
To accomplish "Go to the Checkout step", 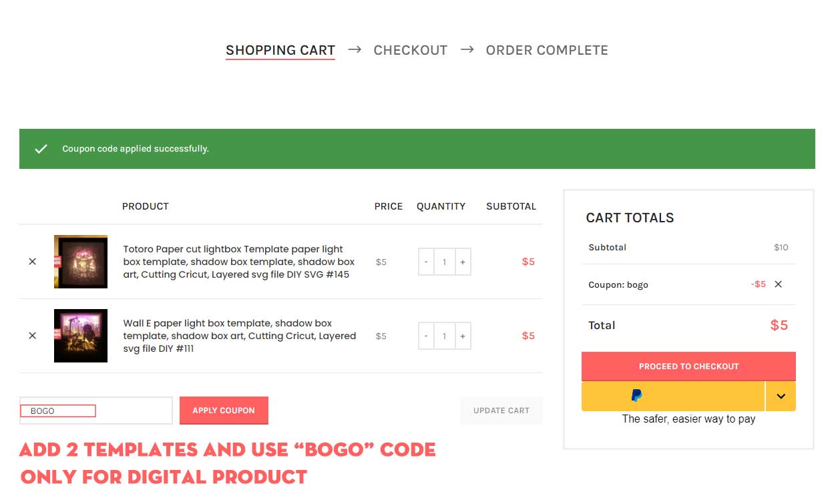I will 410,50.
